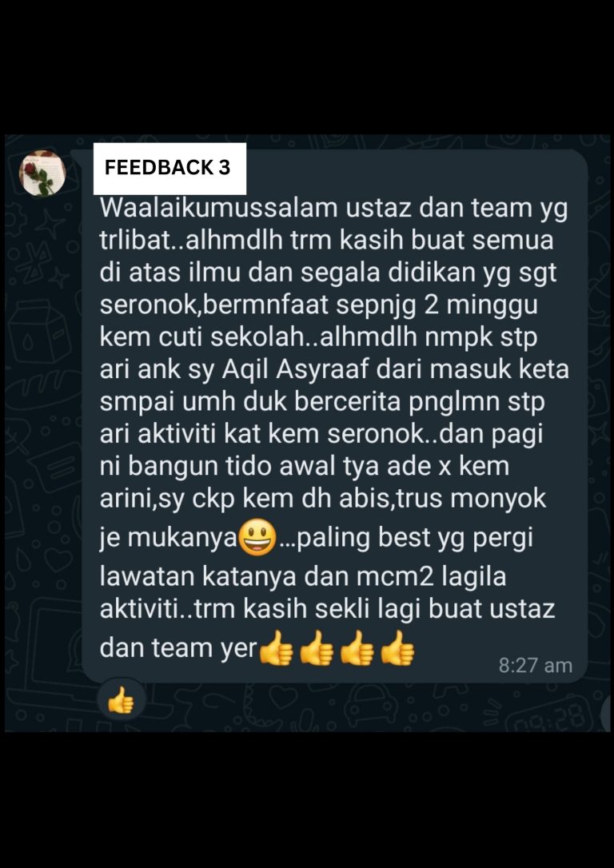Click the words "lawatan katanya"
This screenshot has width=614, height=868.
tap(197, 576)
